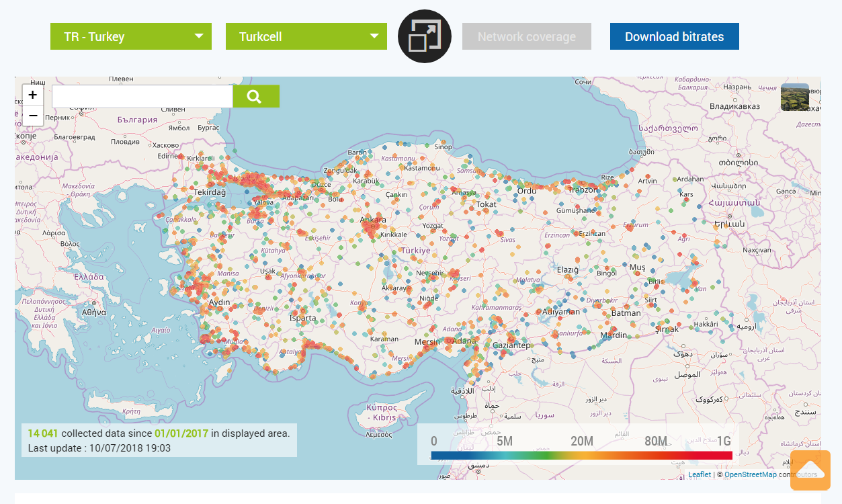
Task: Click the Last update timestamp text
Action: pyautogui.click(x=99, y=448)
